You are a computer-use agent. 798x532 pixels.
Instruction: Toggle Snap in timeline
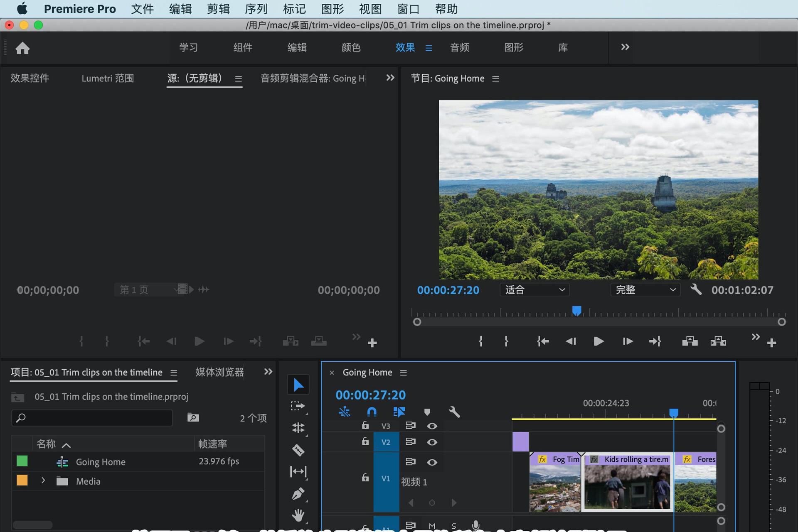(x=372, y=412)
